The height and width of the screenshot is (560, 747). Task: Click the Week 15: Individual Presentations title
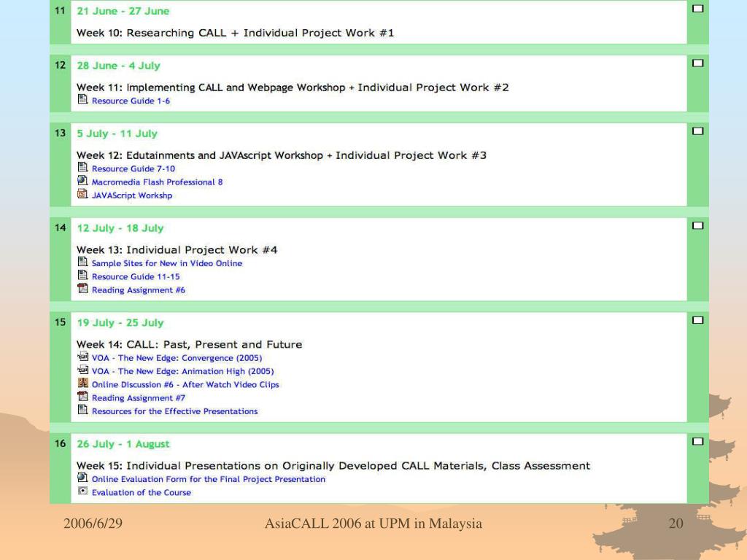click(x=333, y=466)
